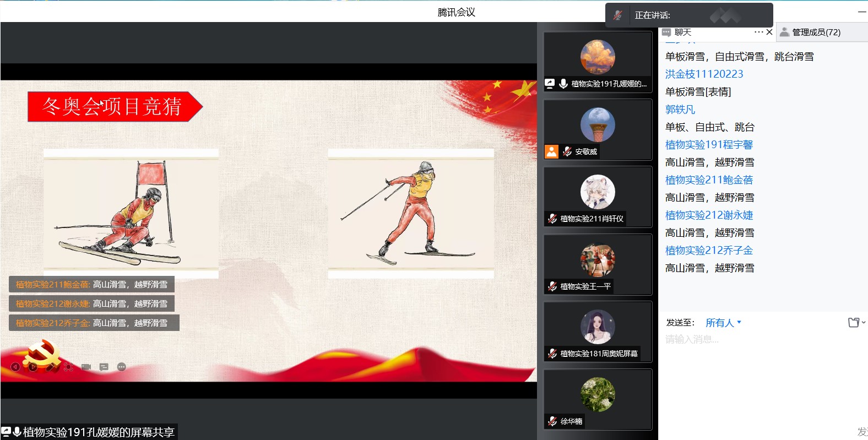868x440 pixels.
Task: Expand the 所有人 recipient dropdown
Action: pos(723,323)
